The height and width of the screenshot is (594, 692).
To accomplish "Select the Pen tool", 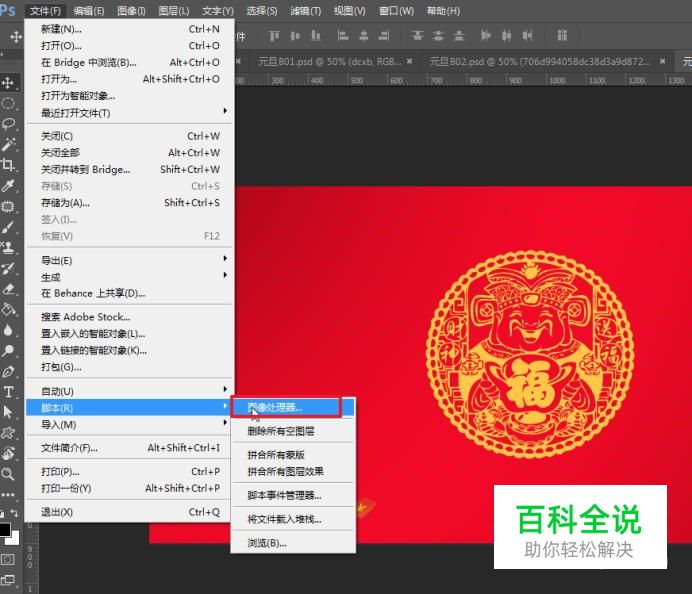I will tap(8, 372).
